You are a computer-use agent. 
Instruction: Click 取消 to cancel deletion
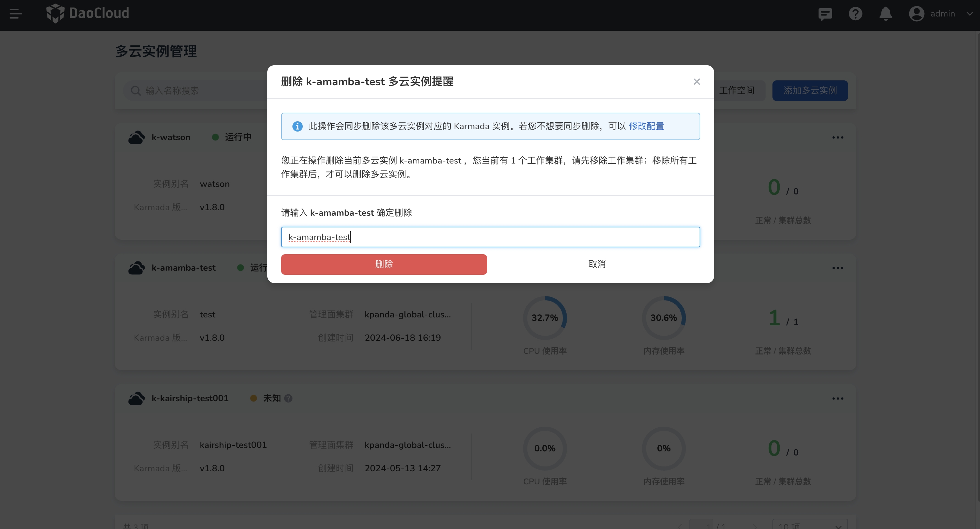pos(597,264)
